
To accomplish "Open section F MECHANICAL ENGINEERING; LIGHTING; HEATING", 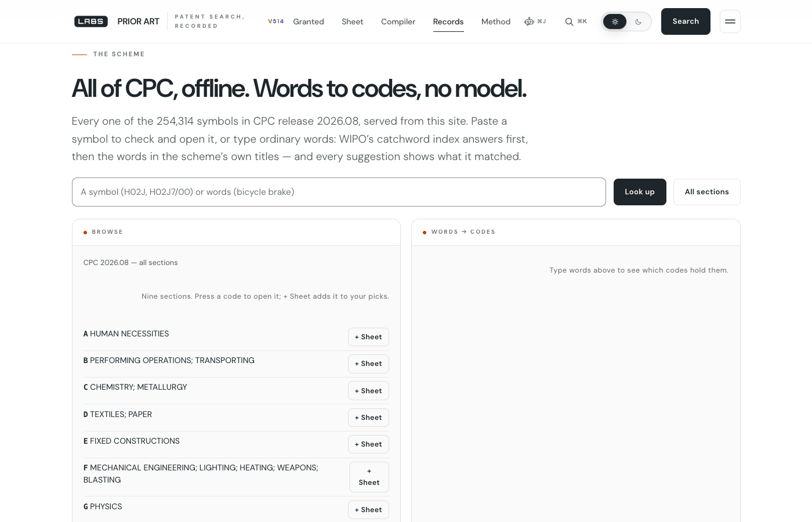I will (201, 474).
